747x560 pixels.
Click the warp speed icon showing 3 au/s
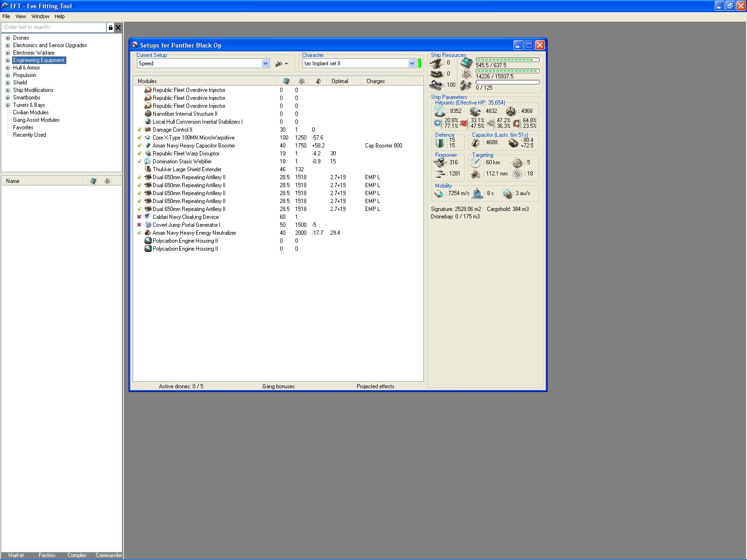coord(507,193)
